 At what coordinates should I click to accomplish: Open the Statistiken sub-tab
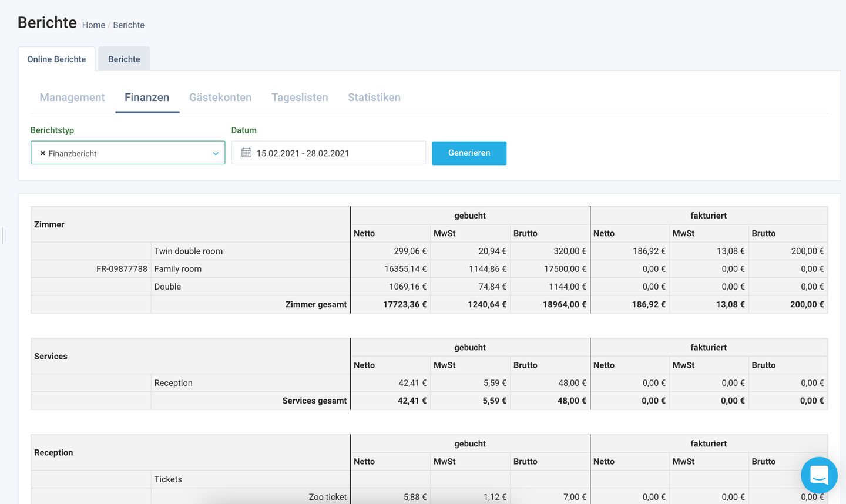coord(374,98)
